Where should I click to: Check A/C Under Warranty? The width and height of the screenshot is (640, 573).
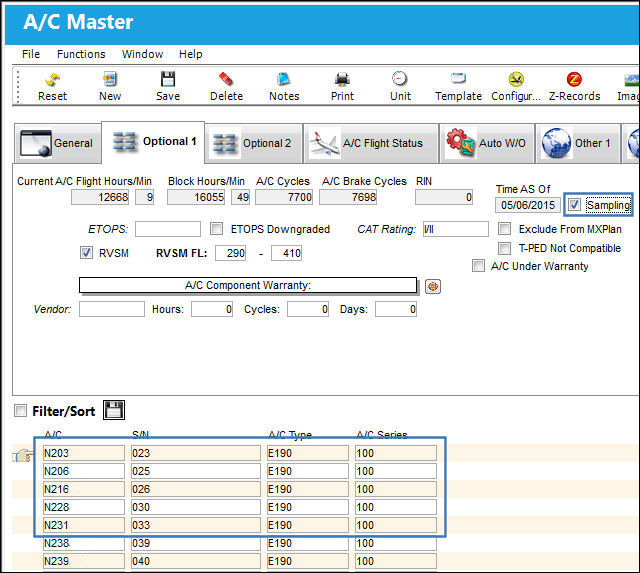tap(478, 266)
